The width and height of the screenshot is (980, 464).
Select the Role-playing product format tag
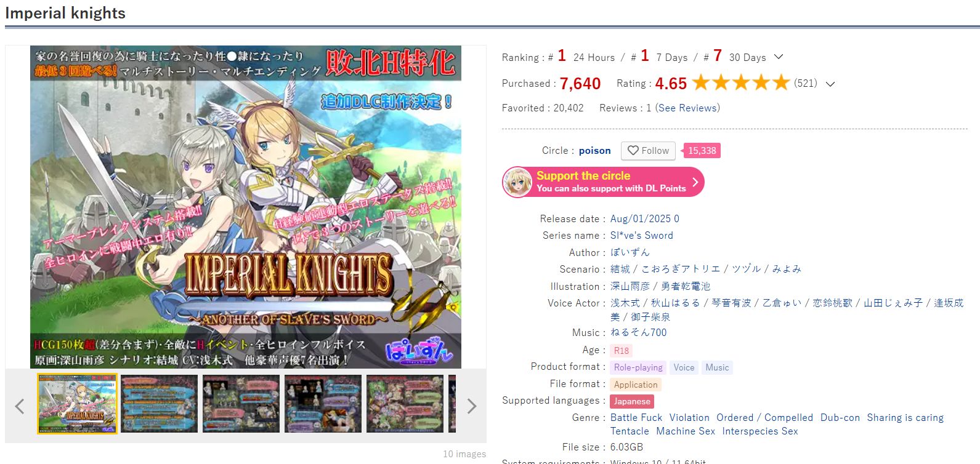(638, 367)
